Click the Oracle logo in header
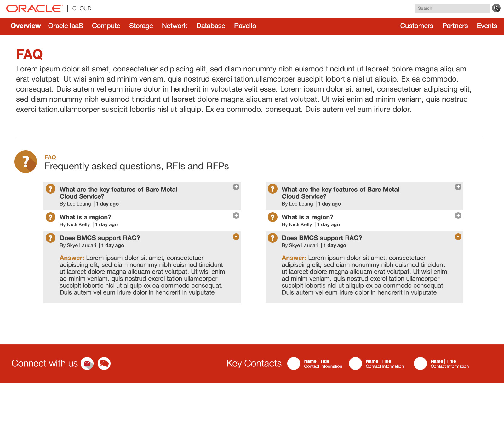504x431 pixels. 35,9
